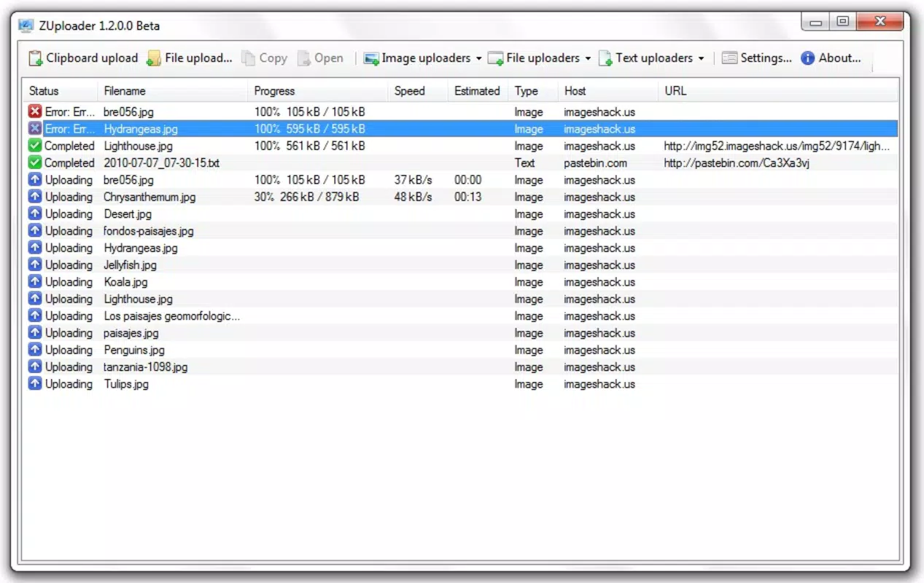The width and height of the screenshot is (924, 583).
Task: Select the Tulips.jpg filename
Action: pyautogui.click(x=126, y=384)
